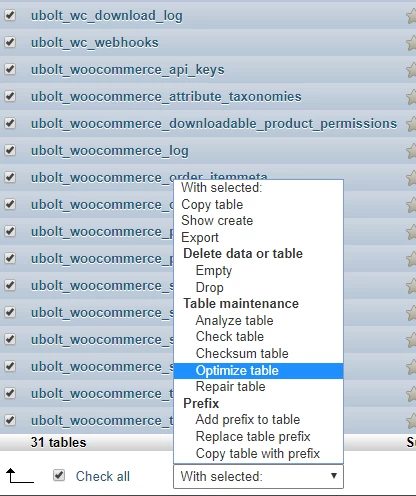Open table ubolt_wc_webhooks
The image size is (416, 496).
pos(95,43)
